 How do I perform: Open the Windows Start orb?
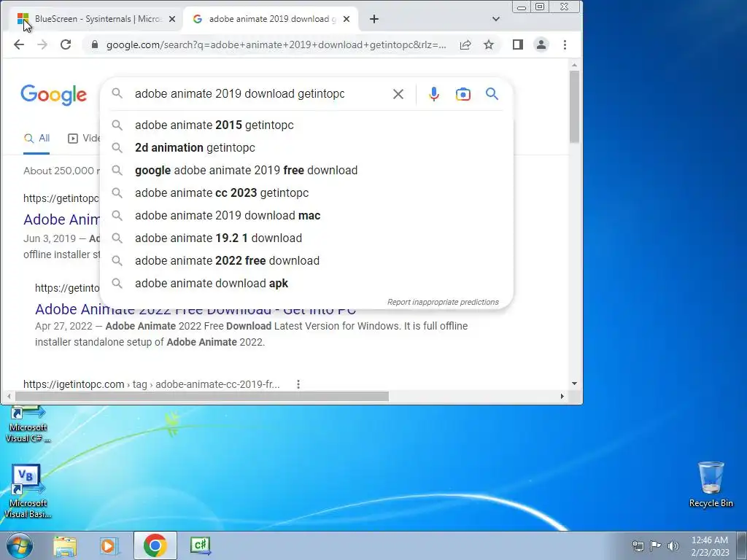coord(20,545)
